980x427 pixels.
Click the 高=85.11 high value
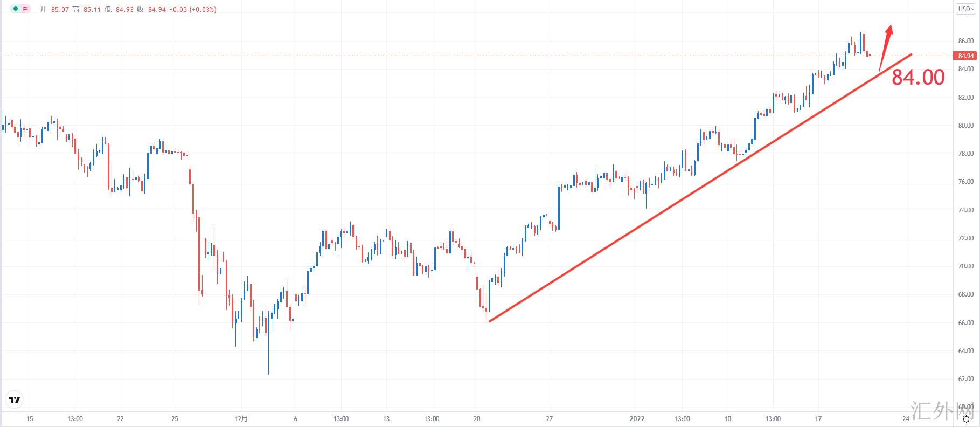[x=86, y=10]
